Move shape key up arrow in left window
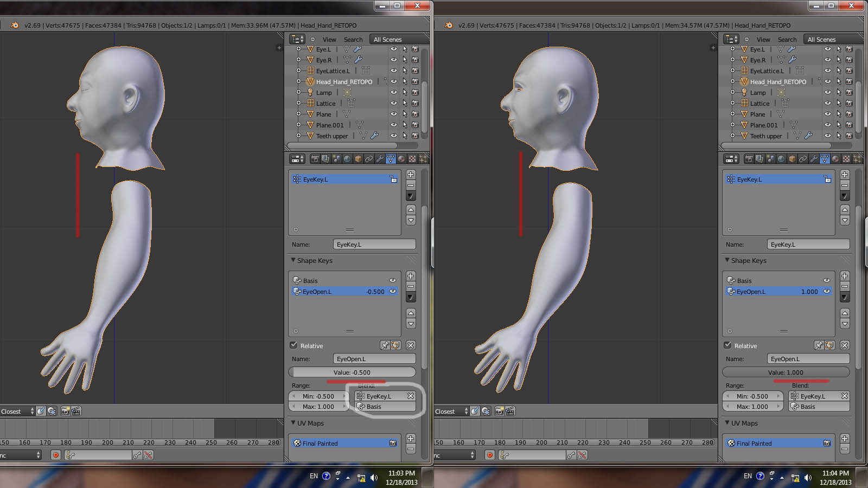Viewport: 868px width, 488px height. [411, 313]
